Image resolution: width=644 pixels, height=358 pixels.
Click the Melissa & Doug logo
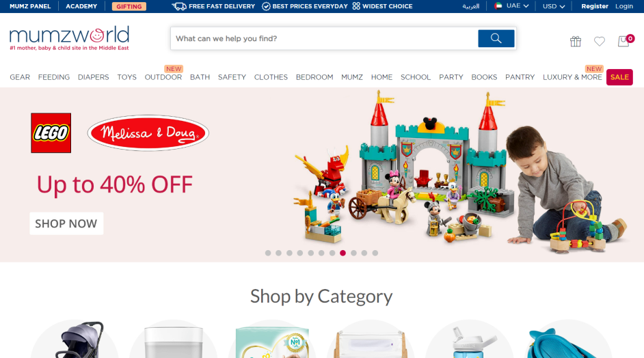[x=148, y=133]
